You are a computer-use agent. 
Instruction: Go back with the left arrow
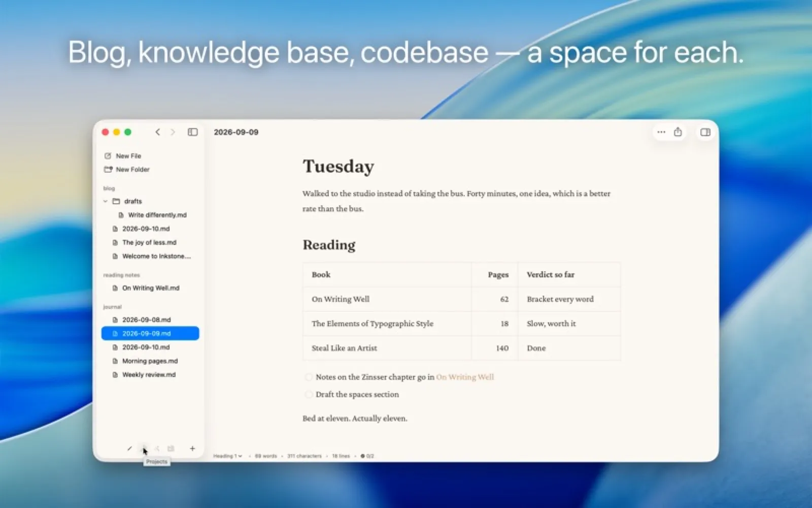click(x=158, y=132)
